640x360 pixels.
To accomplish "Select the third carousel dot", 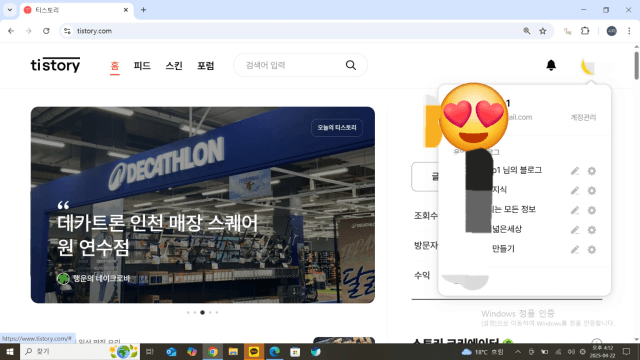I will tap(202, 313).
